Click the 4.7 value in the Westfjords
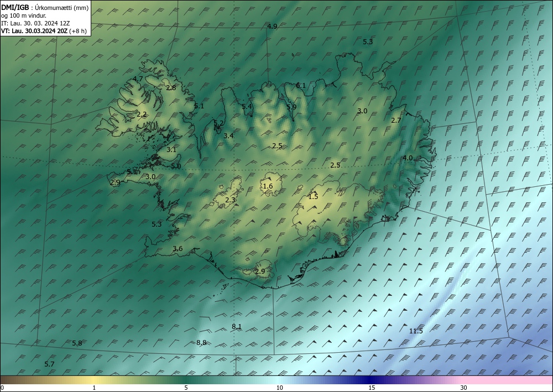The height and width of the screenshot is (392, 553). pos(138,79)
